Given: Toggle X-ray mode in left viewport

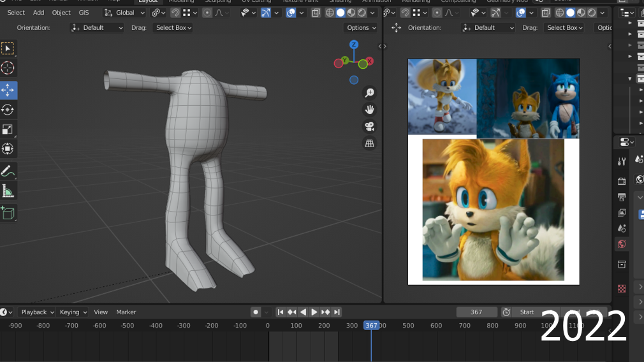Looking at the screenshot, I should click(x=316, y=13).
